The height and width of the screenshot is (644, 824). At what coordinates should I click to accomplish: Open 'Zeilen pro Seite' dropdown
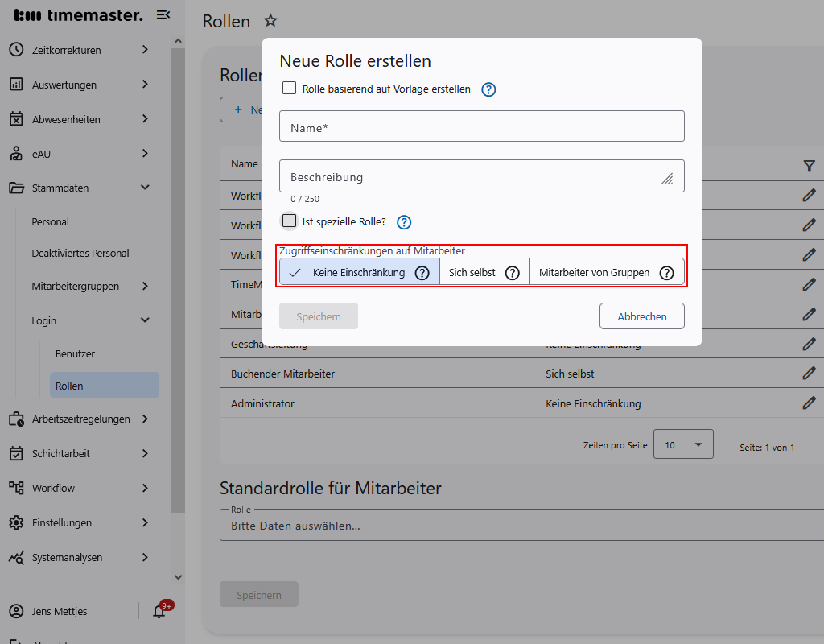pos(683,444)
